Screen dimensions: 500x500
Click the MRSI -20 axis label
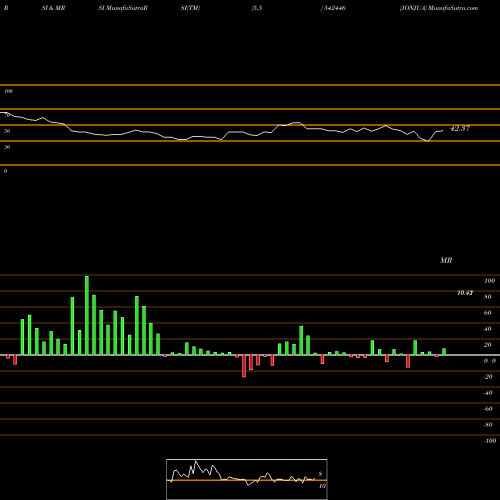point(488,377)
